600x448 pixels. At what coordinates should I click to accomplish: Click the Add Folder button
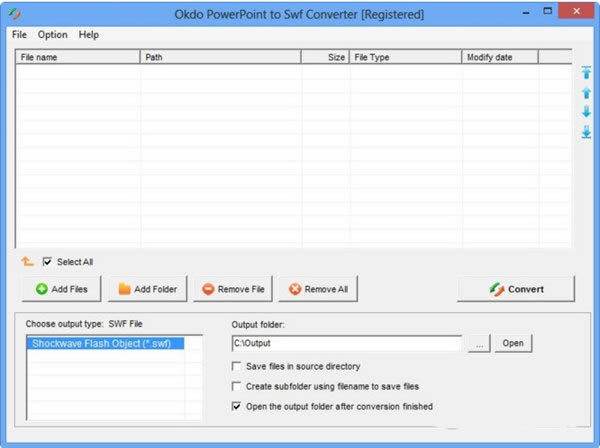pos(148,289)
